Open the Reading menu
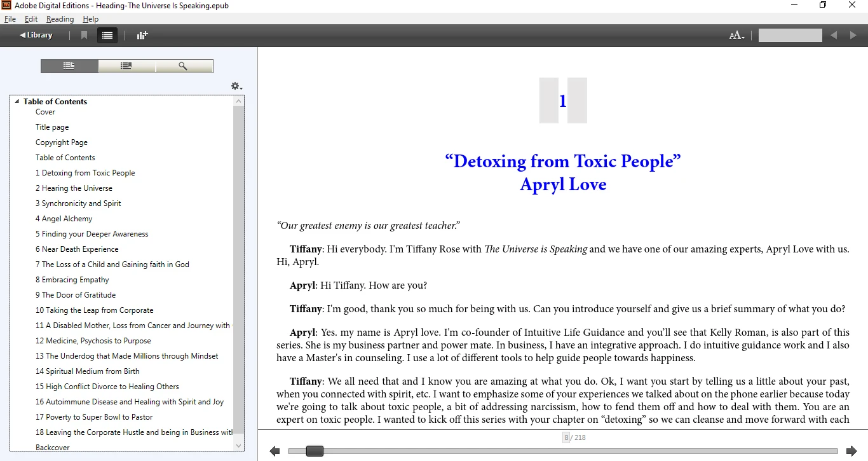The width and height of the screenshot is (868, 461). pos(60,19)
